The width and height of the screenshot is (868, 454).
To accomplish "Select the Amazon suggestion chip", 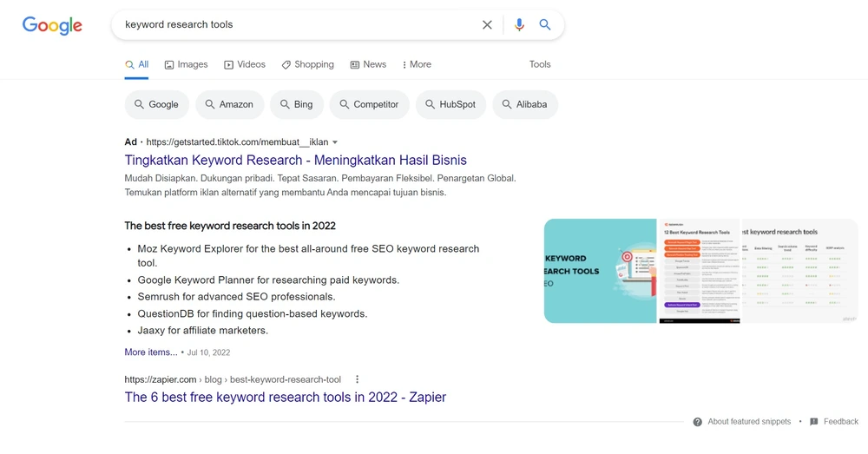I will (x=229, y=105).
